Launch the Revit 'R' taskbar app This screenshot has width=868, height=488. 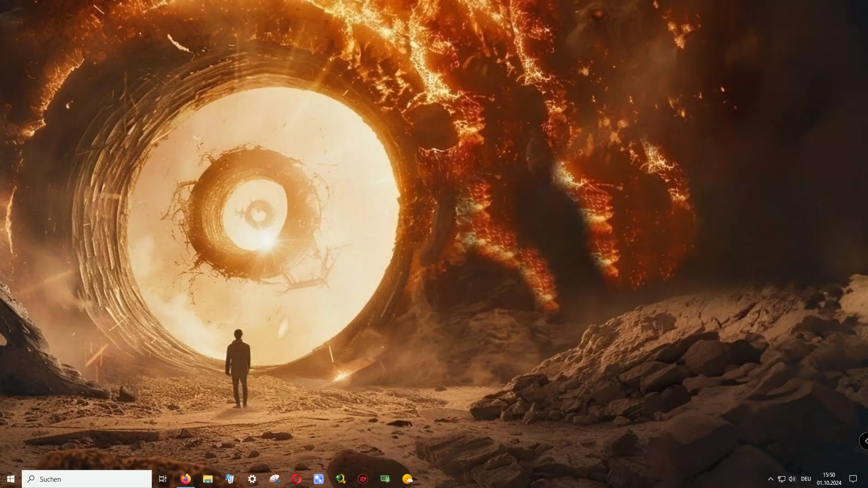[x=230, y=479]
